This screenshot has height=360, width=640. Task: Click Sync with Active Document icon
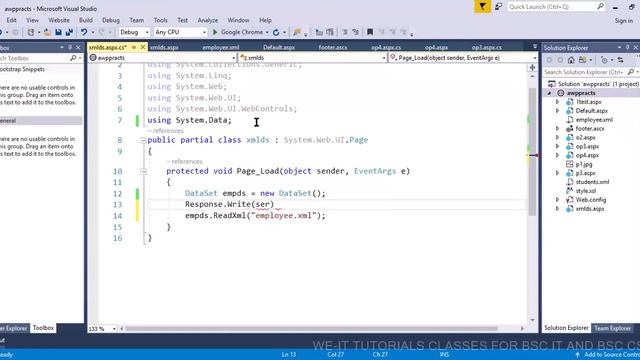[620, 60]
